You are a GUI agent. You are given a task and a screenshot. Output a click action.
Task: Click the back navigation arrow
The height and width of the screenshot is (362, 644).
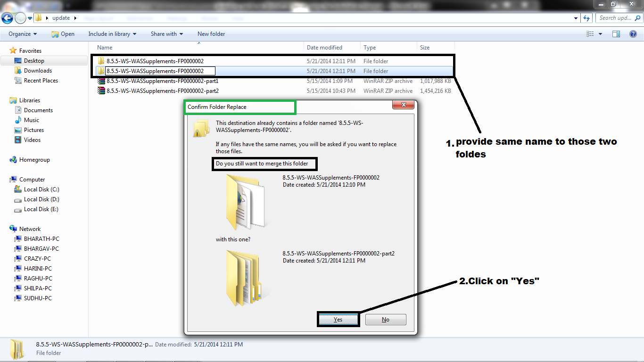(x=7, y=18)
